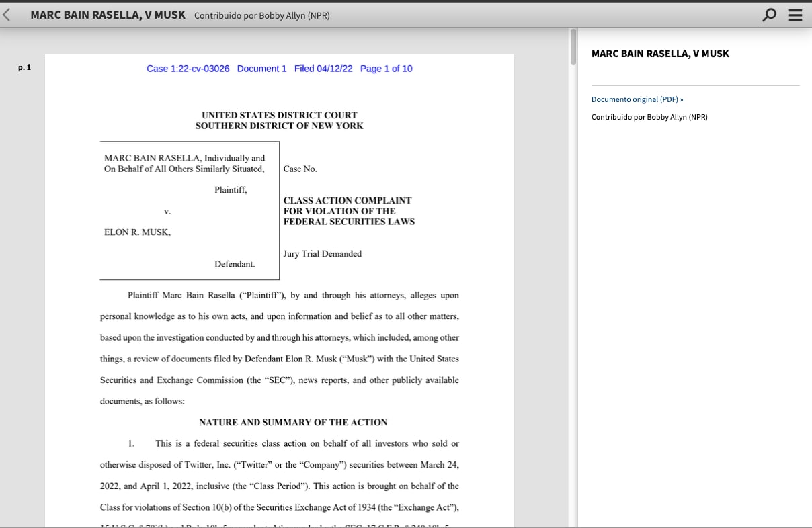Click the NATURE AND SUMMARY OF THE ACTION heading

[293, 423]
